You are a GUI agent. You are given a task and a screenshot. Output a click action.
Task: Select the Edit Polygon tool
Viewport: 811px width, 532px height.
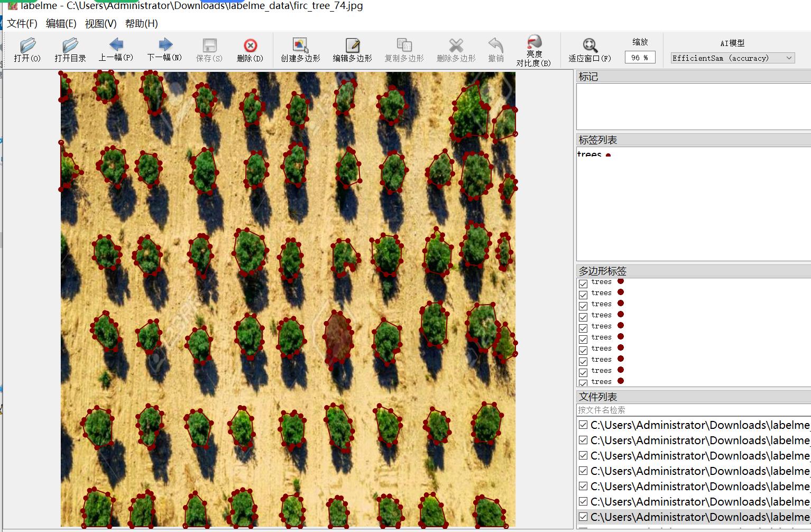click(352, 46)
